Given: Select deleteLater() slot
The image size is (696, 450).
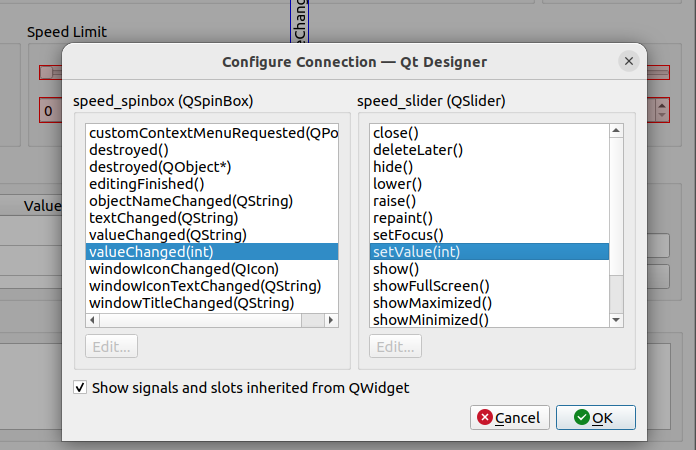Looking at the screenshot, I should [490, 150].
